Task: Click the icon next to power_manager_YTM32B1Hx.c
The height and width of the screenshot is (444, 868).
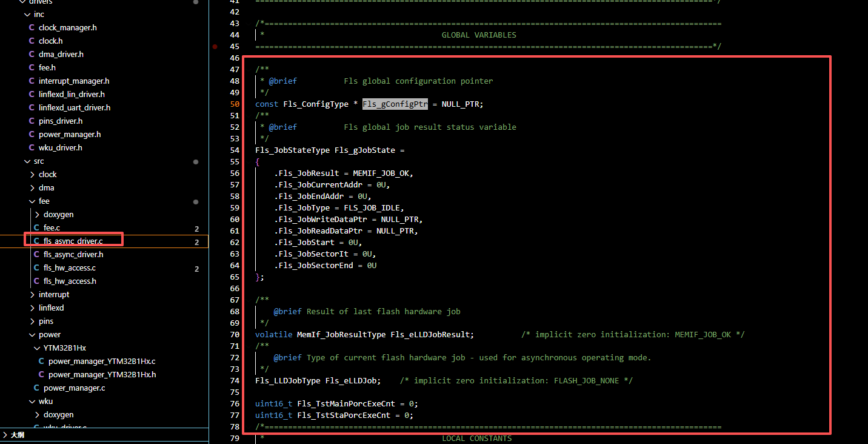Action: (x=41, y=362)
